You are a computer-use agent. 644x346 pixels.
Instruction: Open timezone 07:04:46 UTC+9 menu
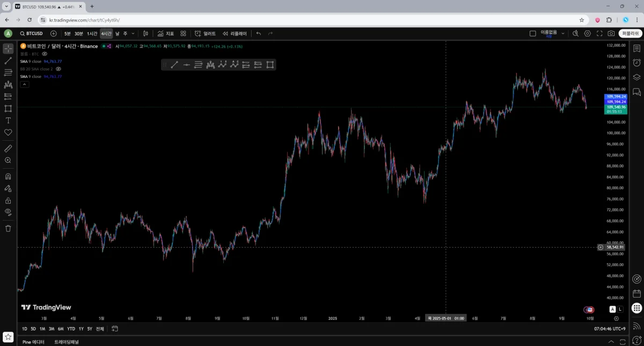pyautogui.click(x=610, y=329)
